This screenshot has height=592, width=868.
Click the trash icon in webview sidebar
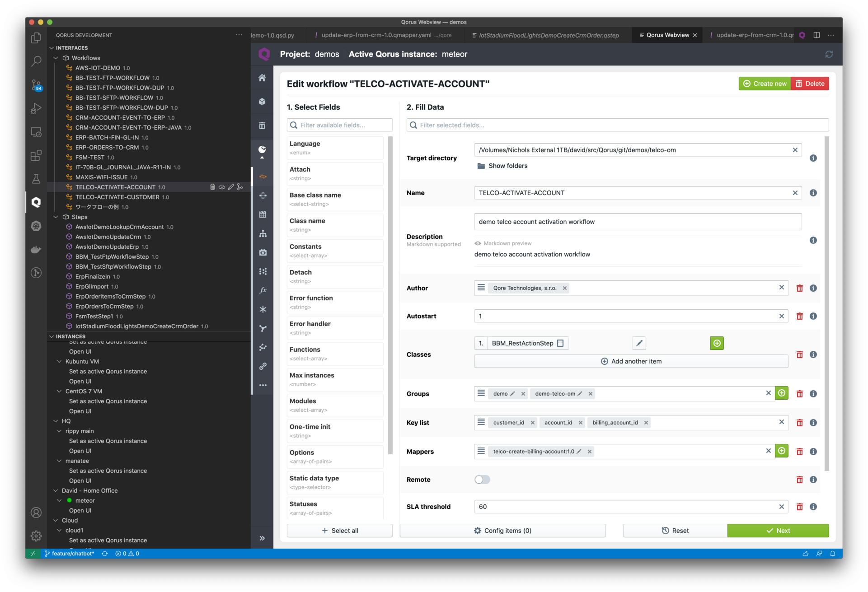(x=262, y=126)
